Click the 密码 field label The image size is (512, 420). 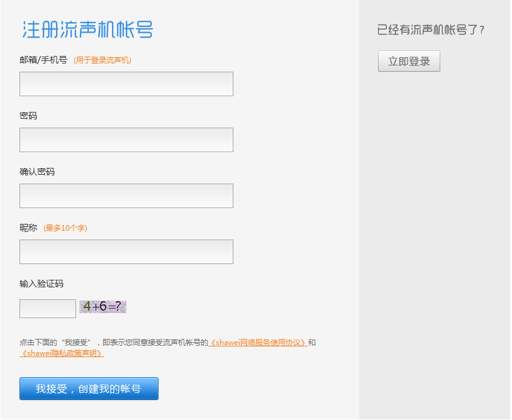pyautogui.click(x=28, y=116)
